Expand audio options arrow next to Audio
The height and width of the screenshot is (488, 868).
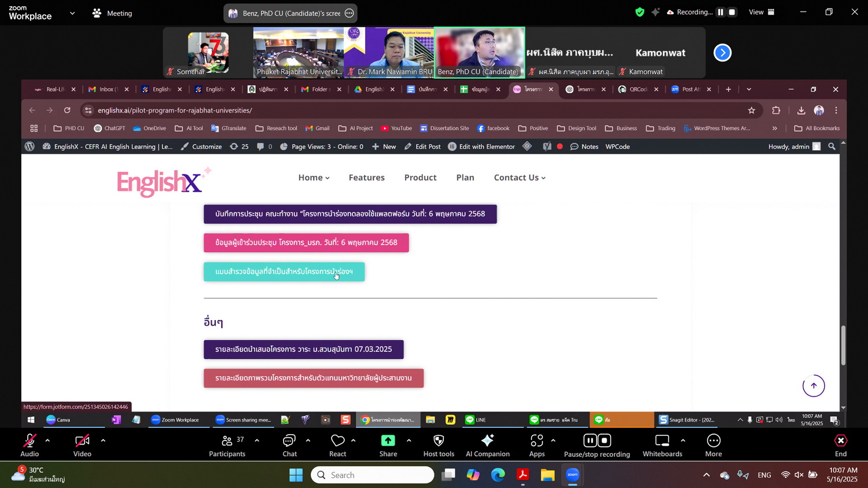[x=47, y=441]
